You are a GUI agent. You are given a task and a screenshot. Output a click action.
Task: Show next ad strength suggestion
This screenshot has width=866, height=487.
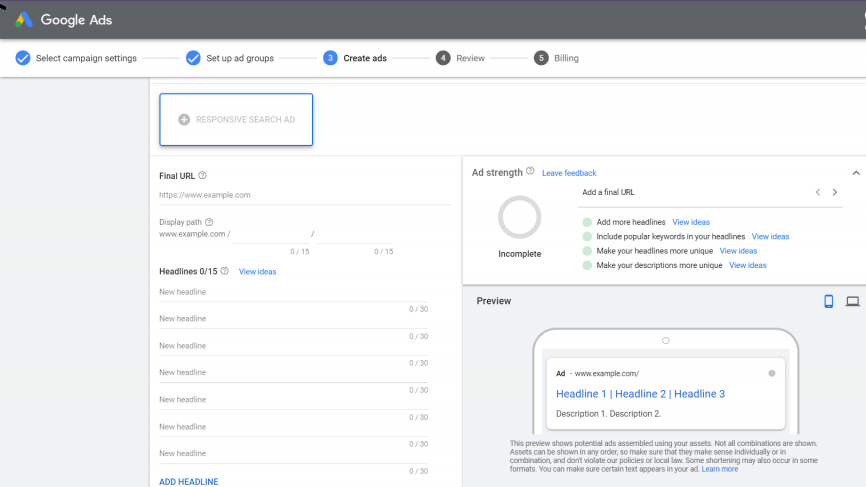[835, 192]
